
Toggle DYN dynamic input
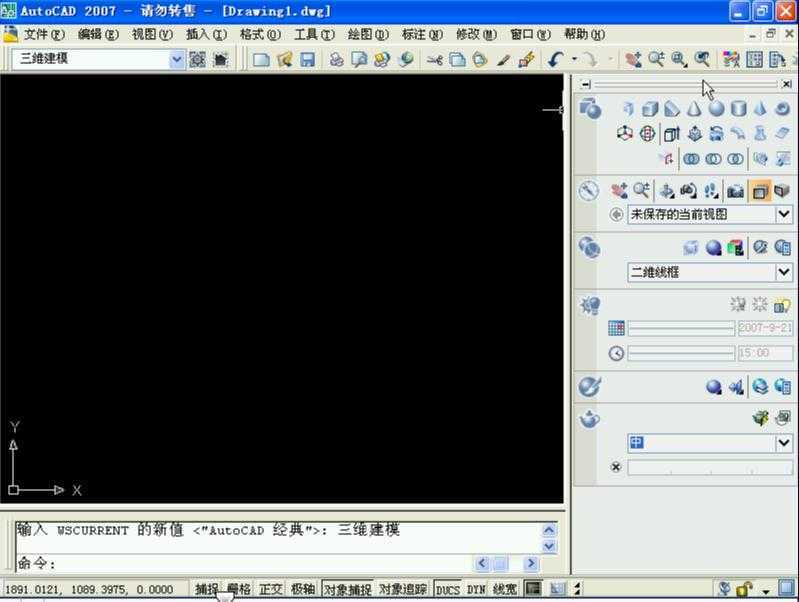tap(476, 589)
